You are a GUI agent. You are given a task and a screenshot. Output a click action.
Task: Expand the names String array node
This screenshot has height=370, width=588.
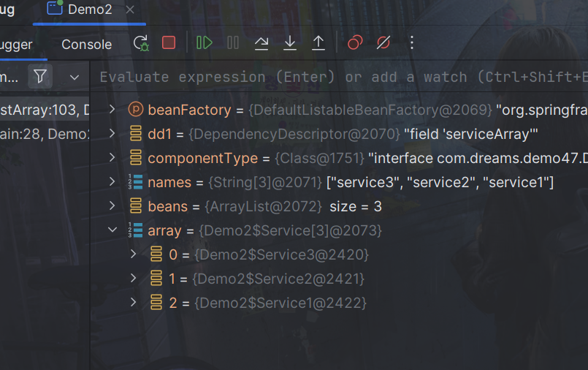[x=112, y=181]
